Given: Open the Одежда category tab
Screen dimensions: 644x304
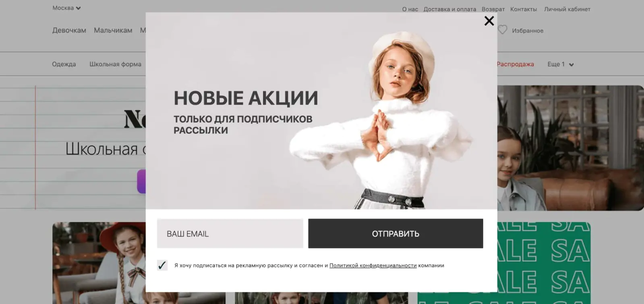Looking at the screenshot, I should pos(64,64).
